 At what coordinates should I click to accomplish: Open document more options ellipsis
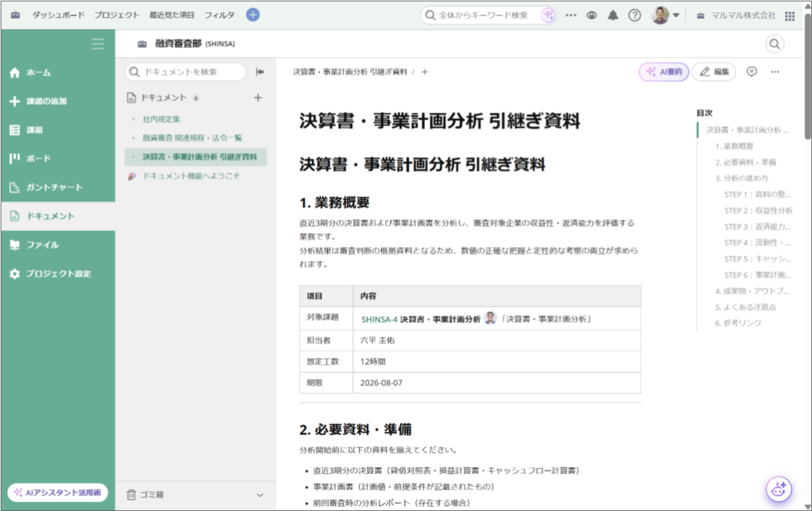pyautogui.click(x=775, y=72)
